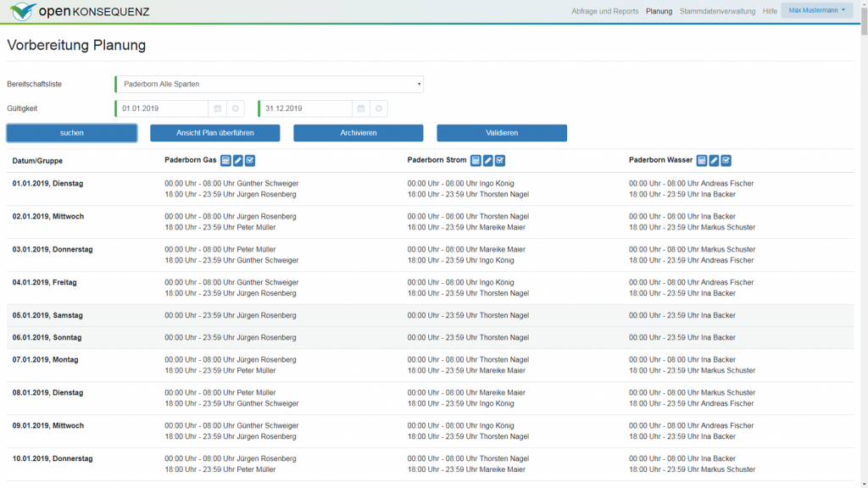
Task: Click the Validieren button
Action: (502, 133)
